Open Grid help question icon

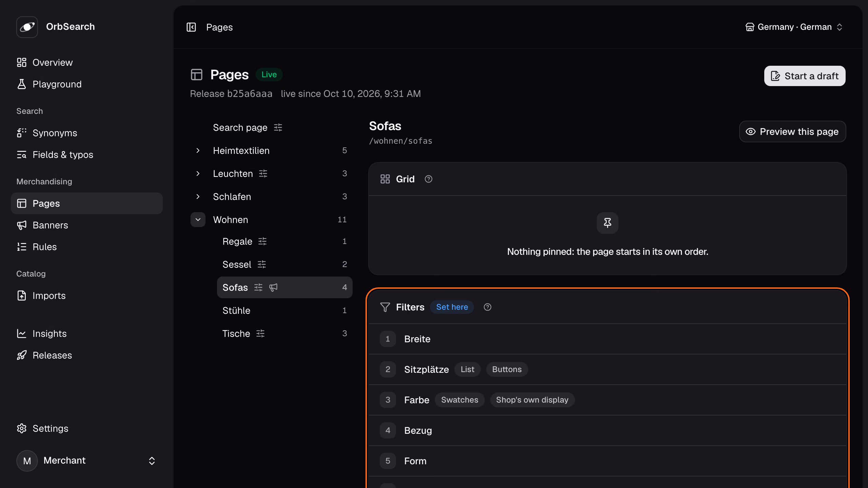(428, 179)
